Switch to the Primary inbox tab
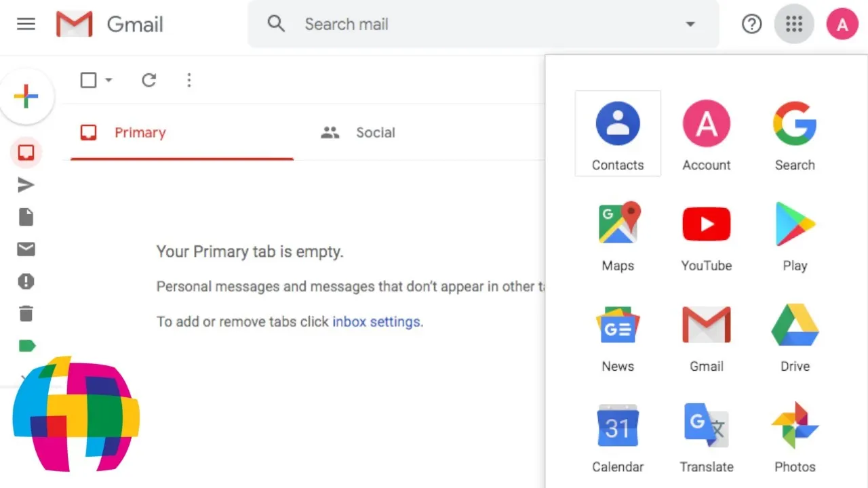The image size is (868, 488). (x=140, y=133)
